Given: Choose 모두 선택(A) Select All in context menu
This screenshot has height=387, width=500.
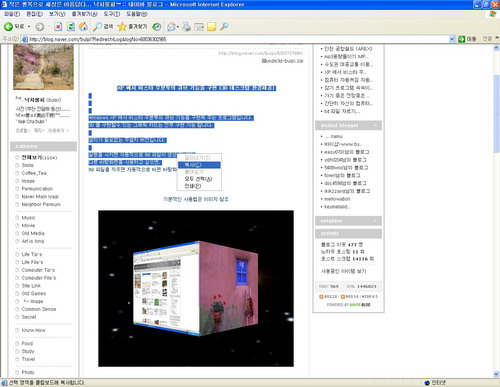Looking at the screenshot, I should coord(199,179).
